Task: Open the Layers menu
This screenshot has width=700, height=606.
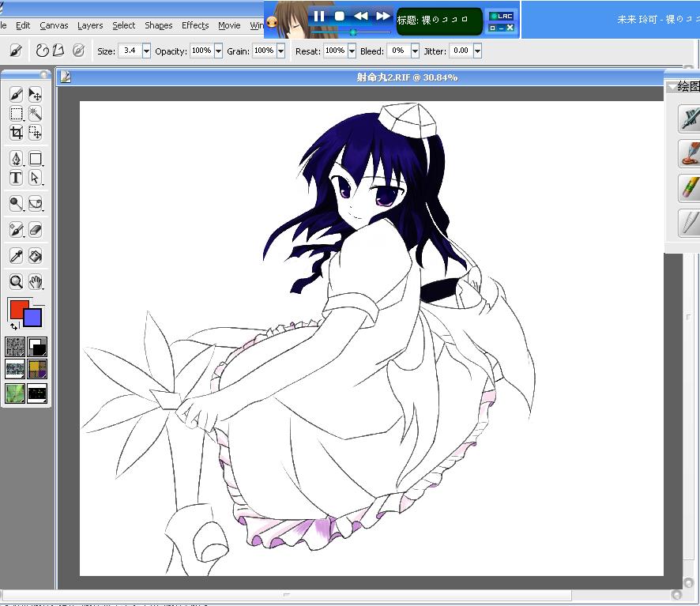Action: tap(90, 25)
